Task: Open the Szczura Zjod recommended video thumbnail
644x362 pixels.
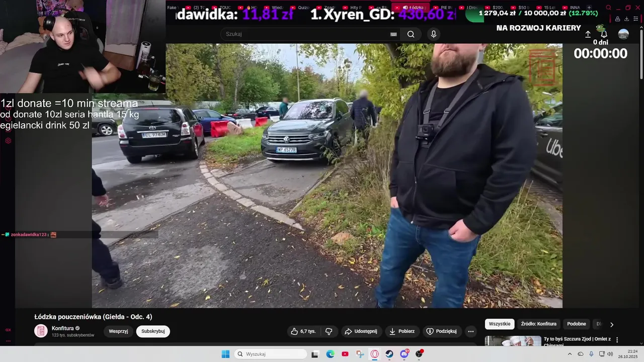Action: (x=513, y=341)
